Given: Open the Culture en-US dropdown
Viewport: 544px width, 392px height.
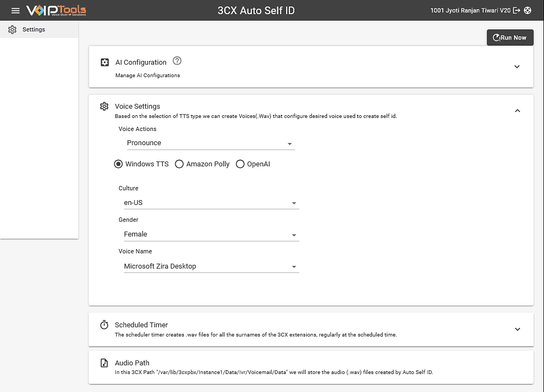Looking at the screenshot, I should (211, 203).
